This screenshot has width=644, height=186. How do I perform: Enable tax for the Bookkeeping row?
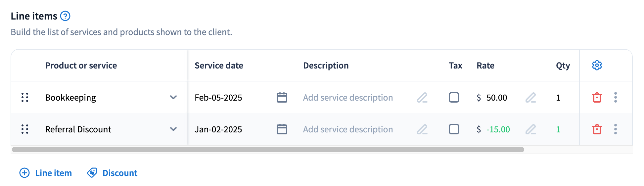pyautogui.click(x=454, y=97)
